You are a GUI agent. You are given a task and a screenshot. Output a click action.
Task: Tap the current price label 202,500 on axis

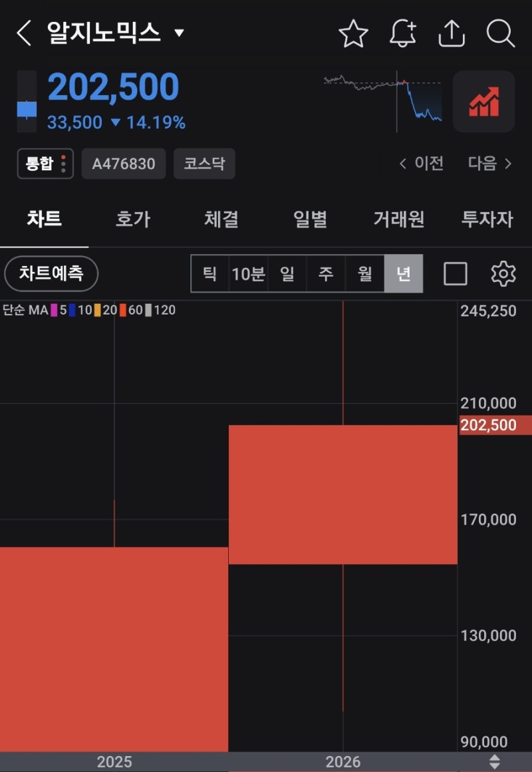click(x=495, y=425)
